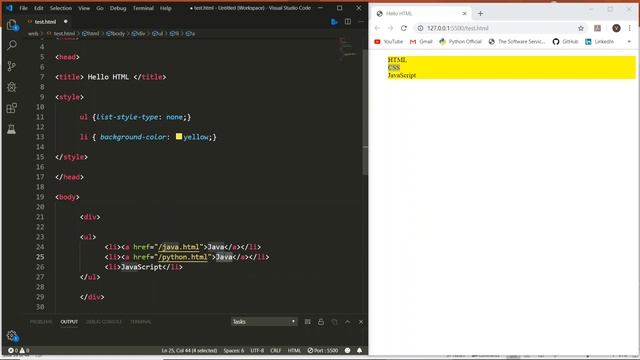This screenshot has height=360, width=640.
Task: Click the errors and warnings status item
Action: [x=18, y=351]
